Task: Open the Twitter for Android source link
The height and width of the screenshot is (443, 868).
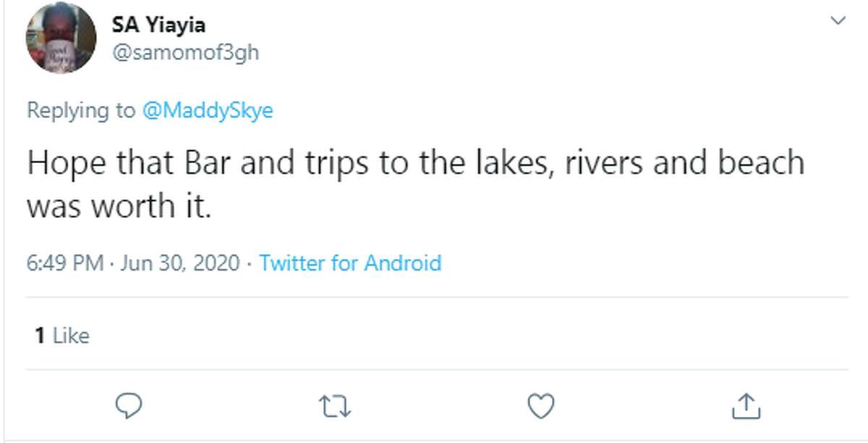Action: [350, 263]
